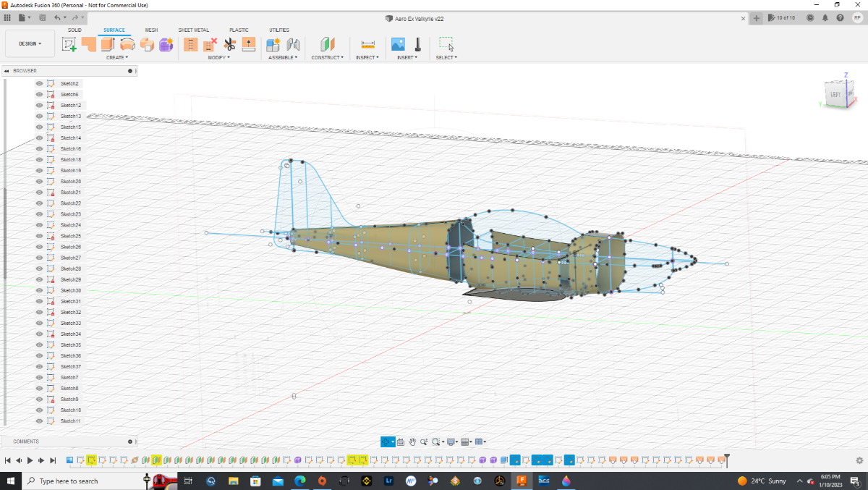Image resolution: width=868 pixels, height=490 pixels.
Task: Hide Sketch30 via eye icon
Action: pos(39,290)
